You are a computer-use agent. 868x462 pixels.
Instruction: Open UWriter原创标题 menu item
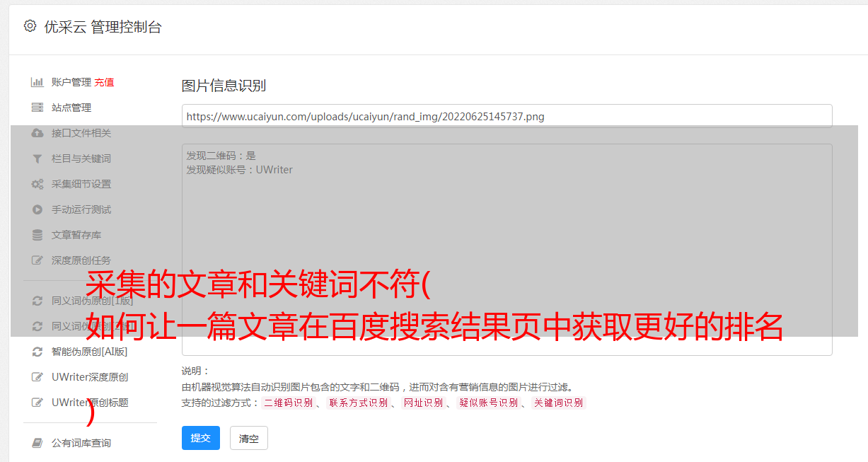[x=90, y=403]
